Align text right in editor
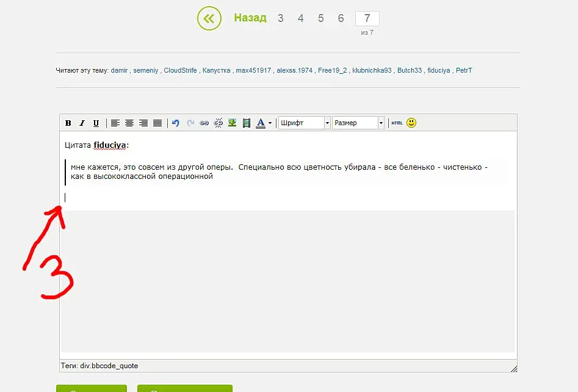The image size is (578, 392). [x=143, y=123]
